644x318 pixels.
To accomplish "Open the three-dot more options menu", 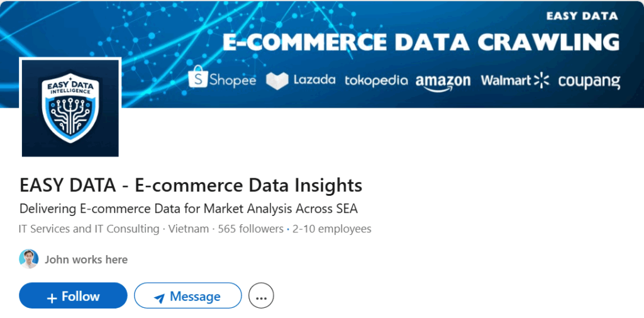I will (x=261, y=296).
